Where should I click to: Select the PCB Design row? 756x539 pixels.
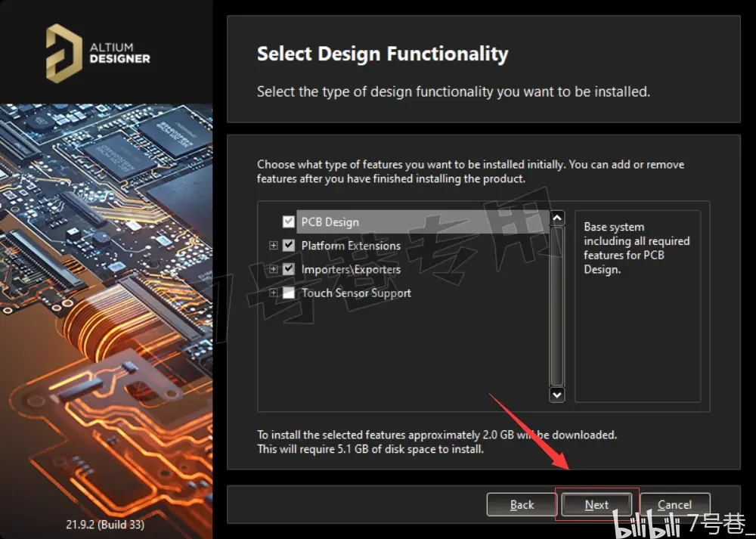(423, 221)
